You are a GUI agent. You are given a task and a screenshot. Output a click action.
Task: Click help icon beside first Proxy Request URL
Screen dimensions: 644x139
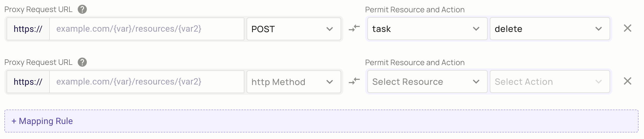coord(82,10)
